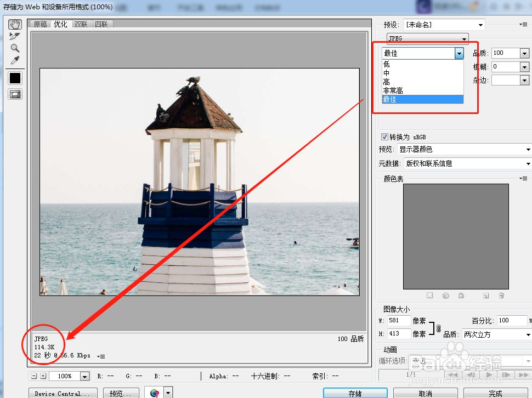Viewport: 532px width, 398px height.
Task: Click the zoom in plus button
Action: (43, 376)
